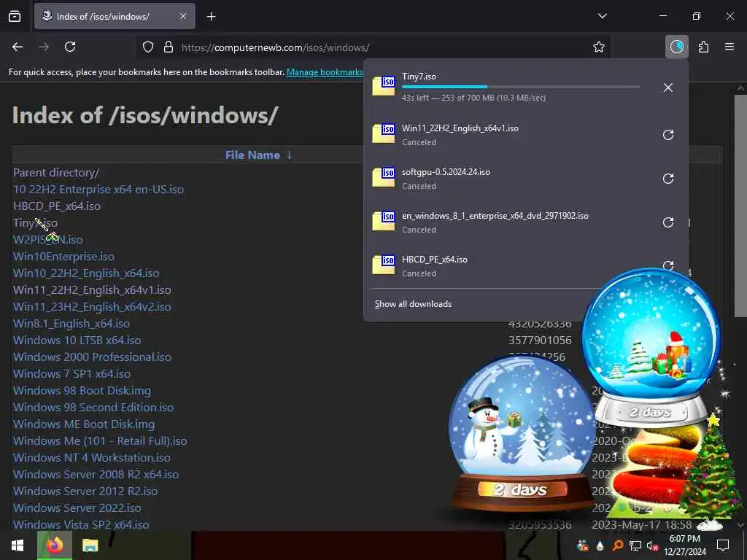Click the taskbar volume muted icon
Image resolution: width=747 pixels, height=560 pixels.
pyautogui.click(x=651, y=545)
